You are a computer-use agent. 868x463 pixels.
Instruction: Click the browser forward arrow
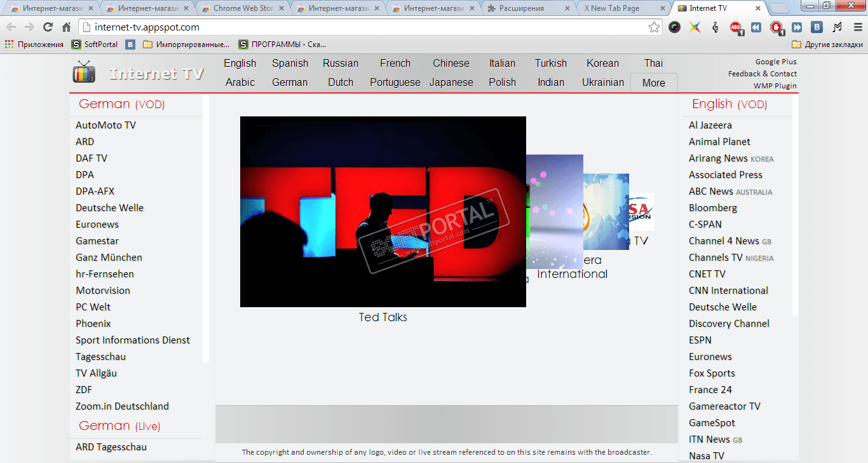pos(29,27)
